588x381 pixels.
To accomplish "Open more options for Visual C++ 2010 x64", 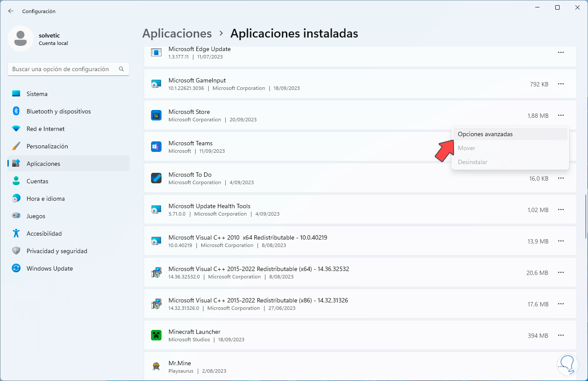I will pyautogui.click(x=561, y=241).
